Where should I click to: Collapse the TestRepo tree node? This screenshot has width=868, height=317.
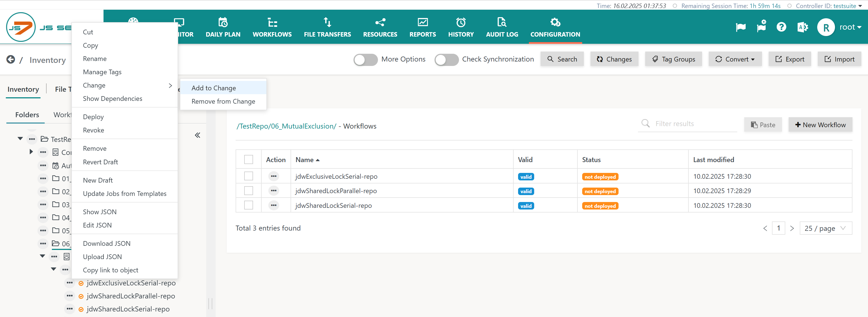point(20,139)
